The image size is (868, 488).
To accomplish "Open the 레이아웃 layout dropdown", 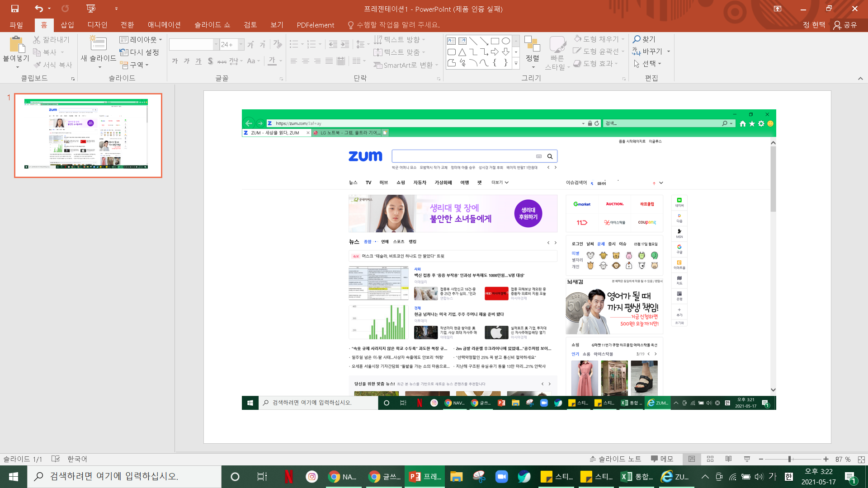I will [141, 40].
